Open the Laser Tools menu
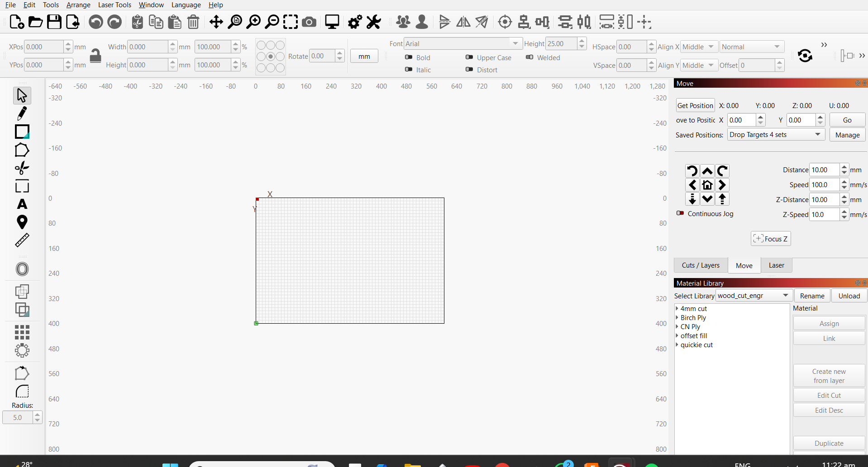The image size is (868, 467). [x=114, y=5]
